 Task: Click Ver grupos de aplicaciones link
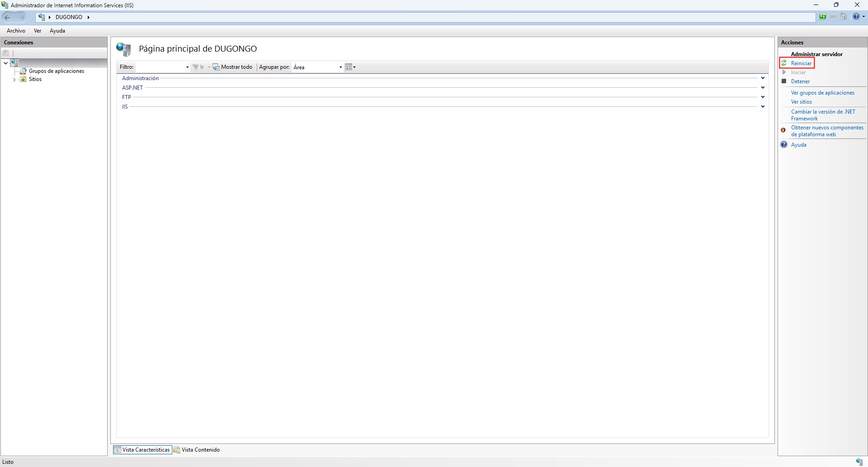coord(822,93)
